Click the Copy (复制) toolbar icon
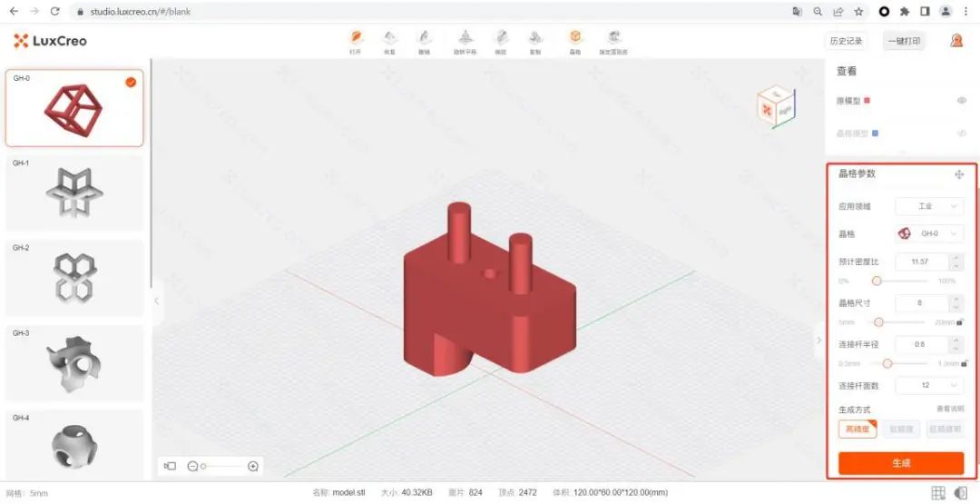The width and height of the screenshot is (980, 504). coord(535,38)
